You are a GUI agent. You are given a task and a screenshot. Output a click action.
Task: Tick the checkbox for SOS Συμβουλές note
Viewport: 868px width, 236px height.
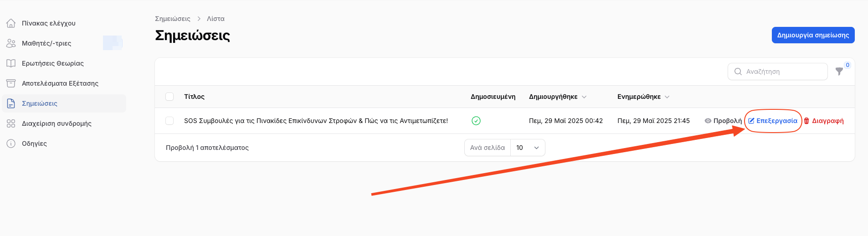click(x=169, y=121)
